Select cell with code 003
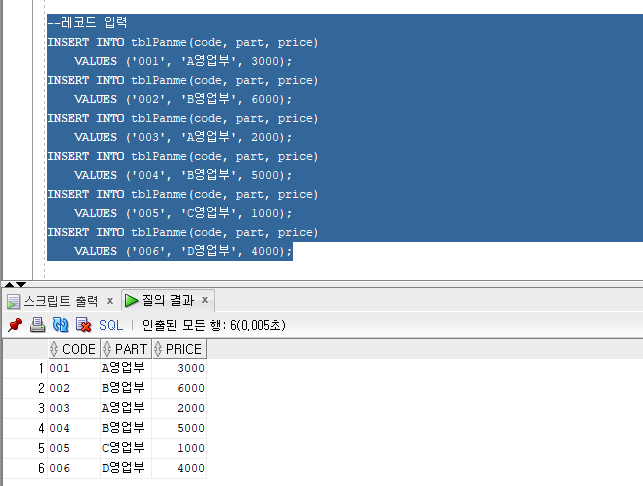Viewport: 643px width, 486px height. [74, 408]
